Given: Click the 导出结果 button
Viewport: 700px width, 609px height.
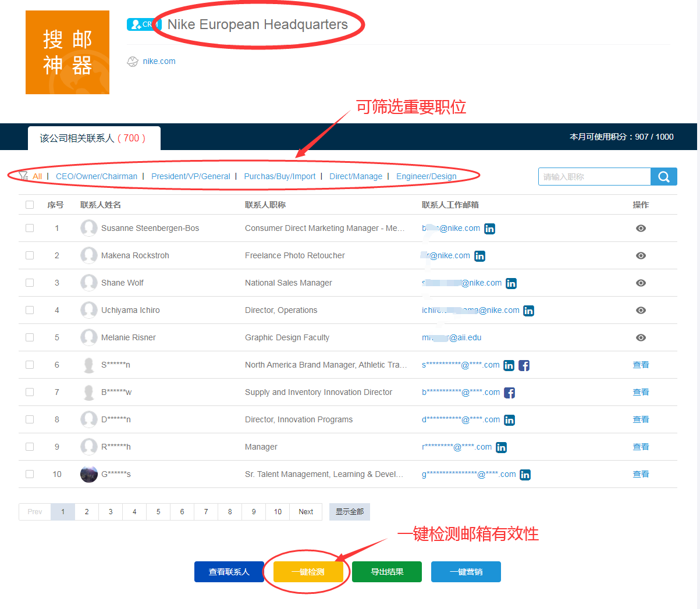Looking at the screenshot, I should pos(387,572).
